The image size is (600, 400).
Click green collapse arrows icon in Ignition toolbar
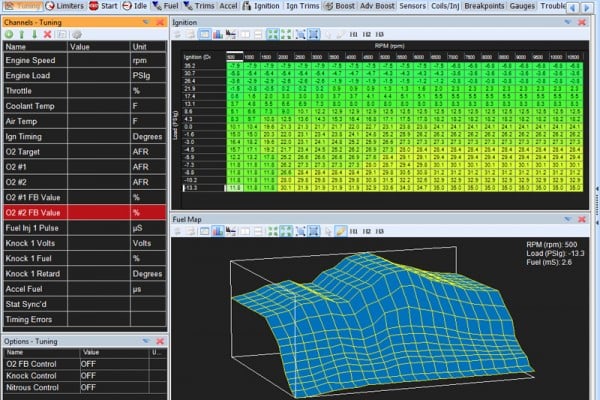(x=286, y=34)
